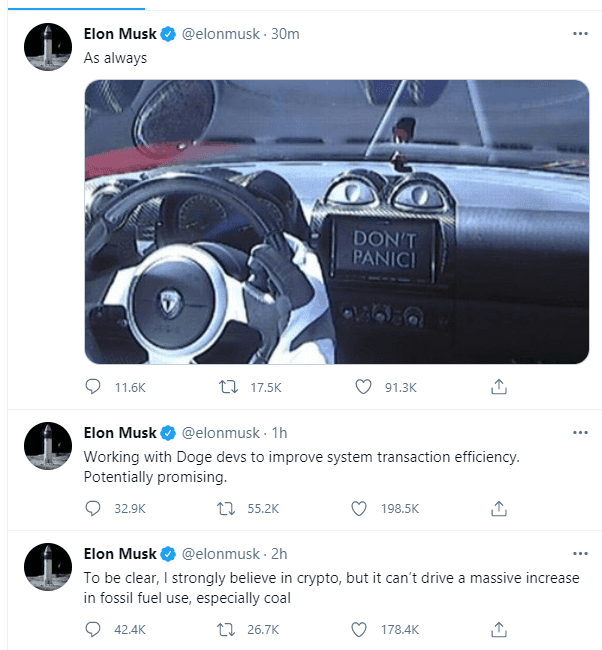
Task: Retweet the Doge devs tweet
Action: 226,508
